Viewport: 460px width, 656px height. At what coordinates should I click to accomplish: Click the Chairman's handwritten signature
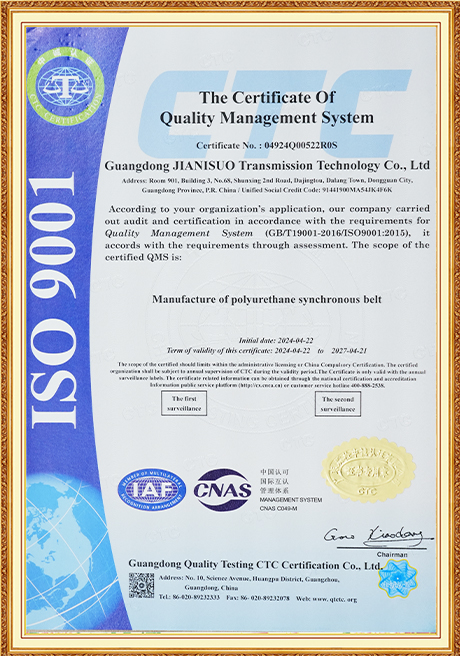[x=378, y=537]
